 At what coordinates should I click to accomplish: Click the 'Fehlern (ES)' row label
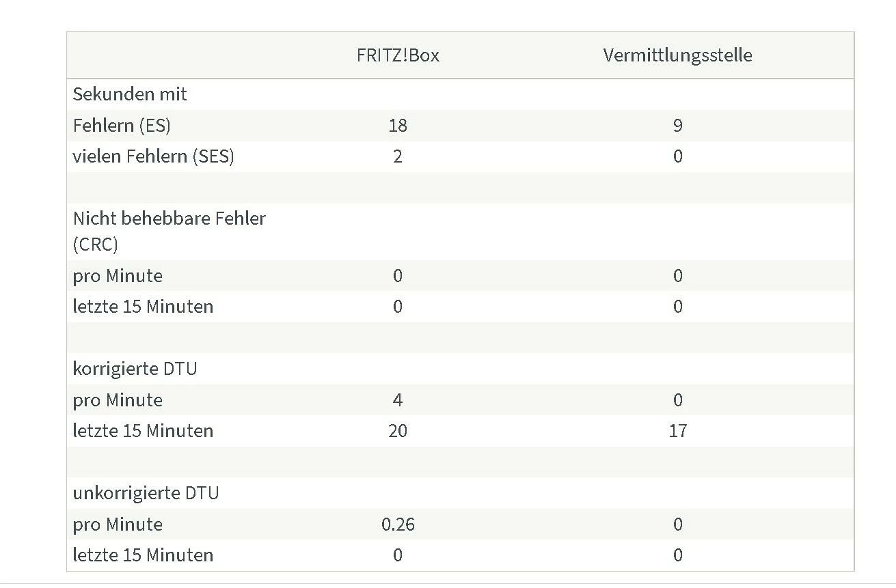122,126
